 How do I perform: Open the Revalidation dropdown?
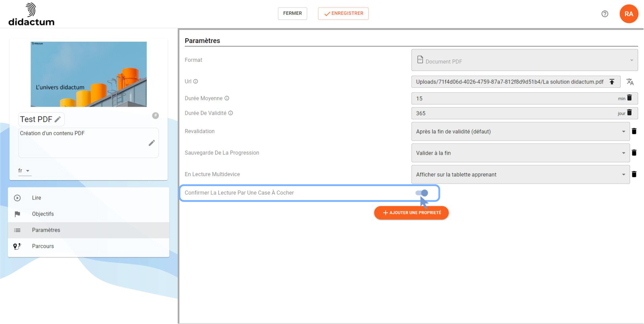520,131
